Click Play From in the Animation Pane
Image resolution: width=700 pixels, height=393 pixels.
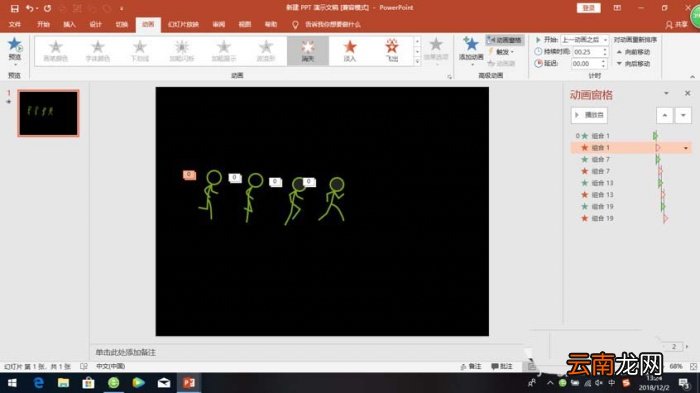pyautogui.click(x=589, y=115)
